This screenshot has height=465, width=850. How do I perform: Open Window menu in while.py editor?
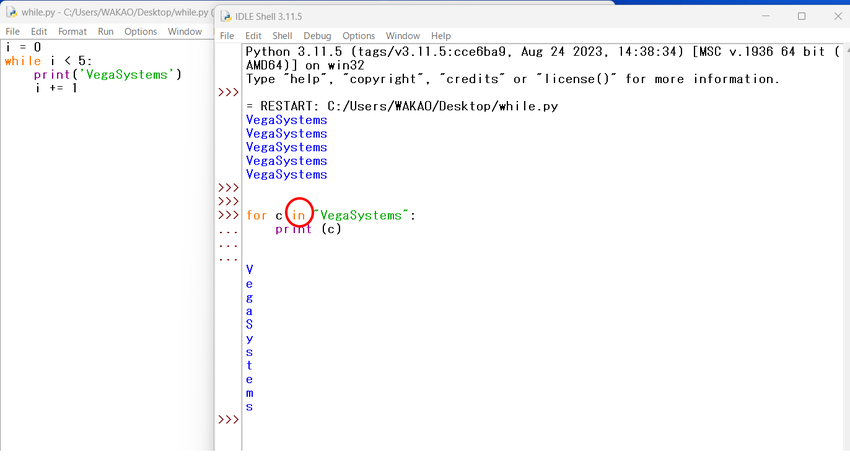click(x=184, y=31)
